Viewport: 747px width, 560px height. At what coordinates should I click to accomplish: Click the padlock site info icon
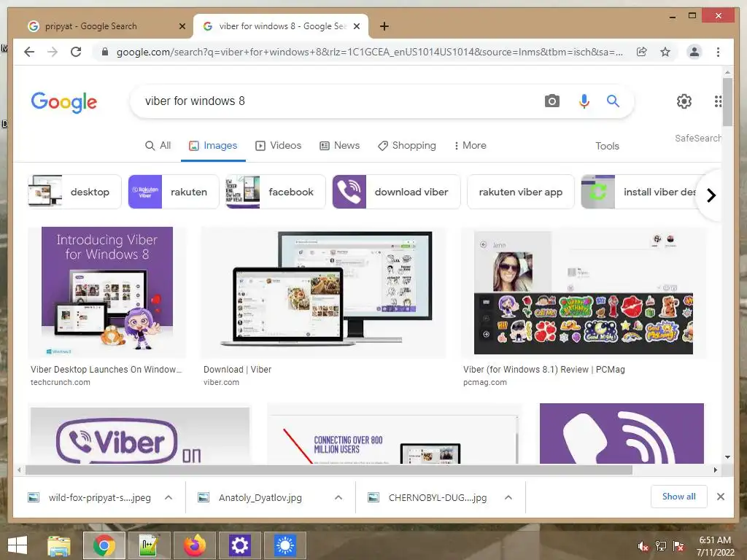(x=105, y=52)
